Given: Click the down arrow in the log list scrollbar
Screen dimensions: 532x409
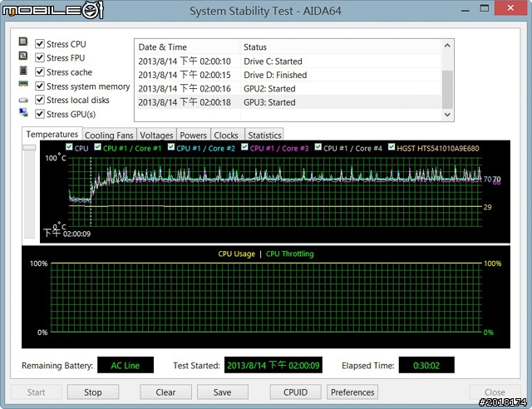Looking at the screenshot, I should point(447,115).
